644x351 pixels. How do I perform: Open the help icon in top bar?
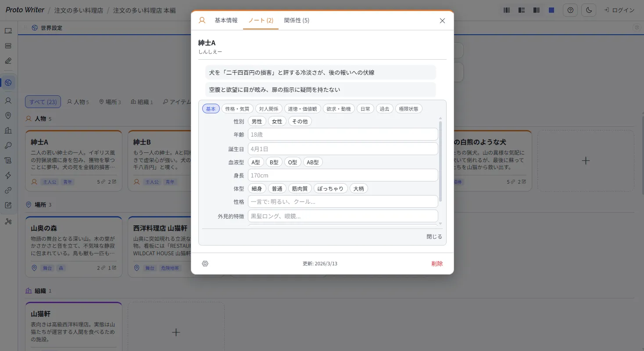(x=570, y=10)
